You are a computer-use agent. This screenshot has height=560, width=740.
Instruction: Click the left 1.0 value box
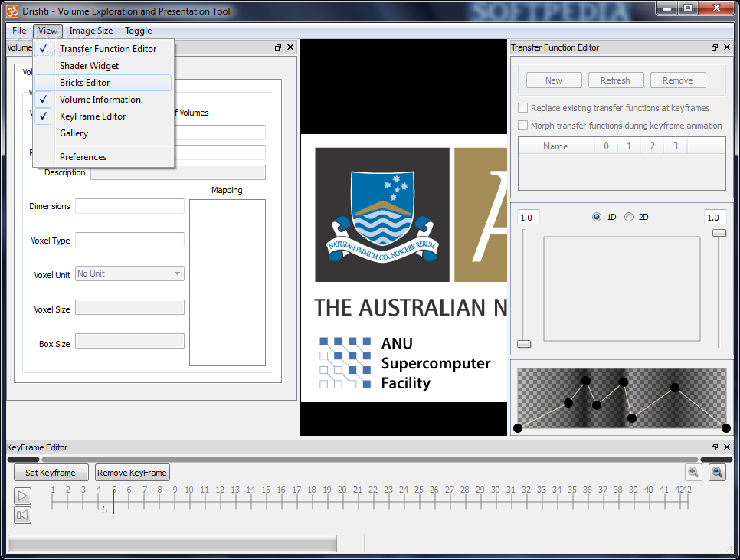[529, 217]
